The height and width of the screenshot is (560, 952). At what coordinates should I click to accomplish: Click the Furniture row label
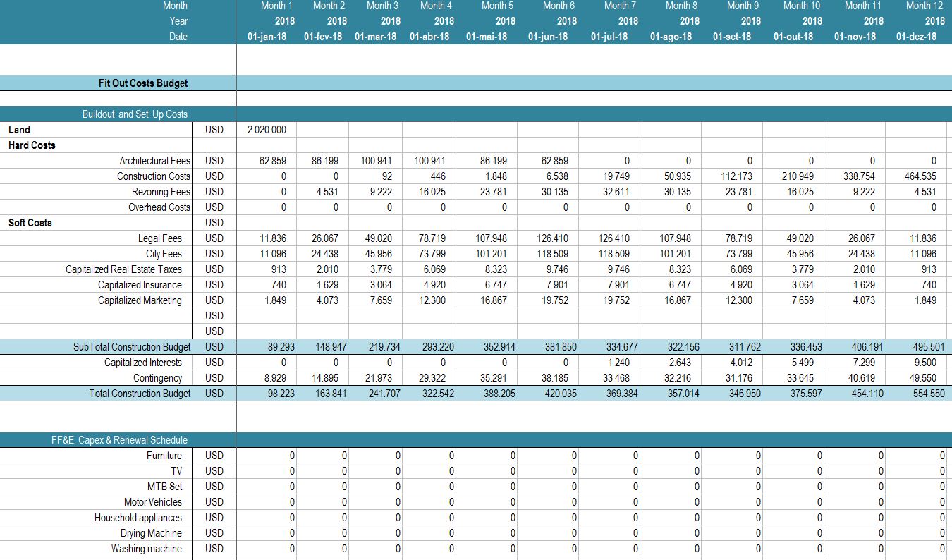pos(164,456)
